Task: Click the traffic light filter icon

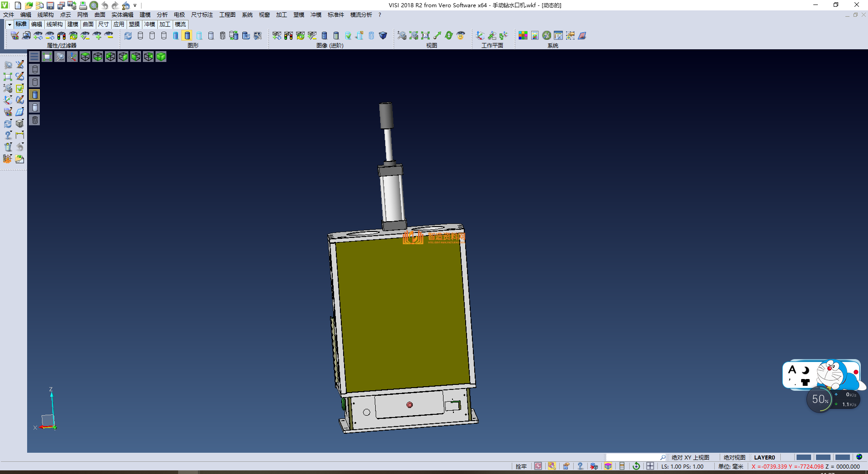Action: click(x=61, y=36)
